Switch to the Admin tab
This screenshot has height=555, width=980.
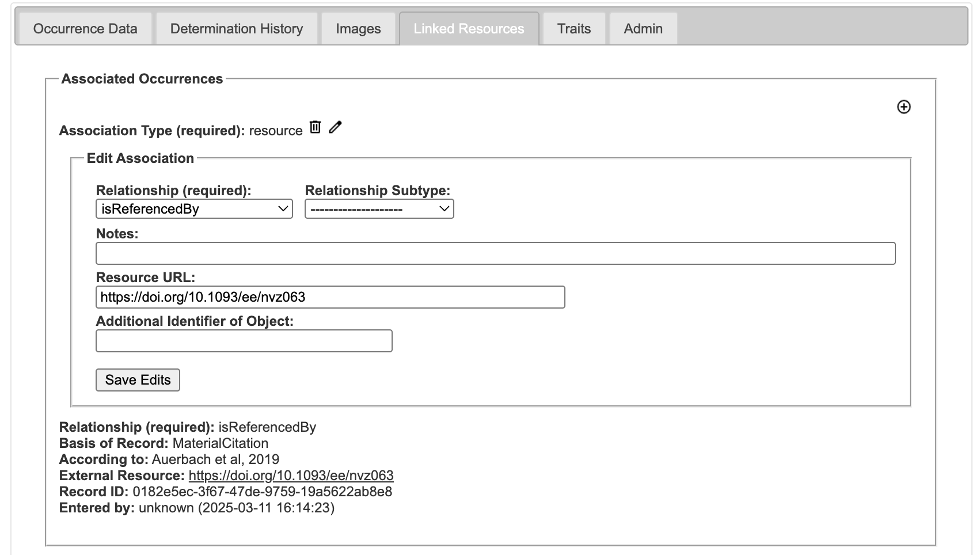pyautogui.click(x=643, y=29)
